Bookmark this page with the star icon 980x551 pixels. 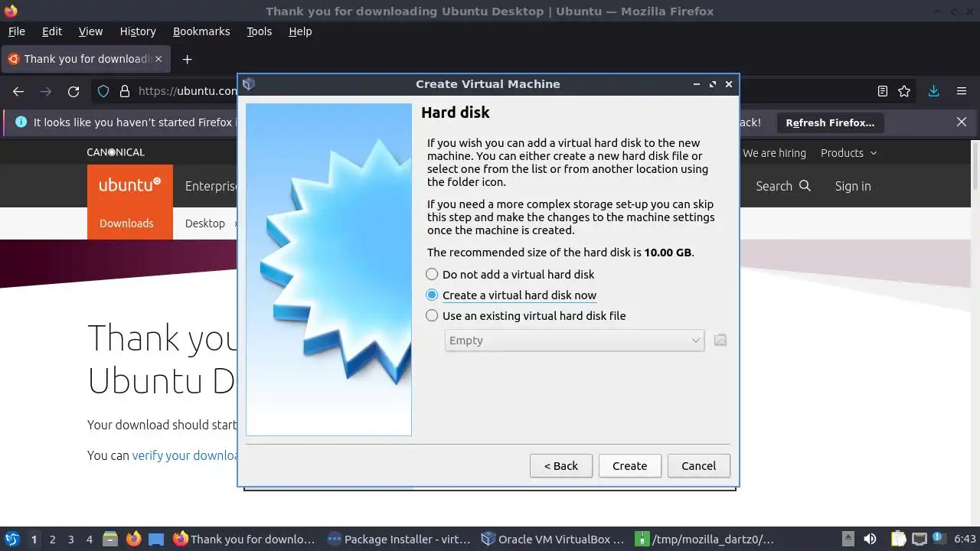[904, 91]
